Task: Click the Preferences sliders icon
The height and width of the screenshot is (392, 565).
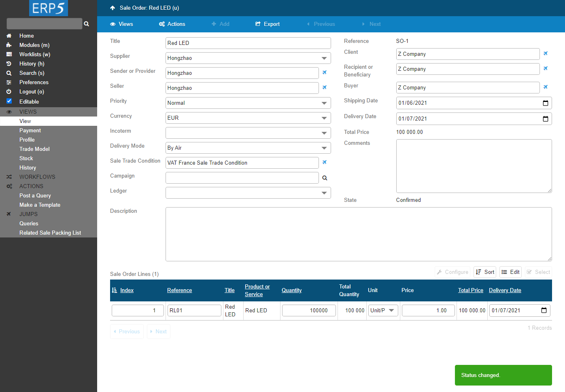Action: pyautogui.click(x=9, y=82)
